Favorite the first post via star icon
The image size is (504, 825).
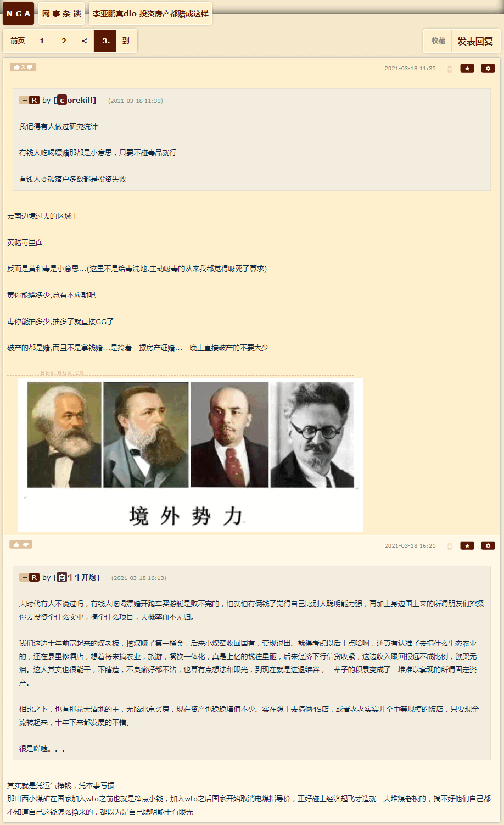click(x=467, y=69)
